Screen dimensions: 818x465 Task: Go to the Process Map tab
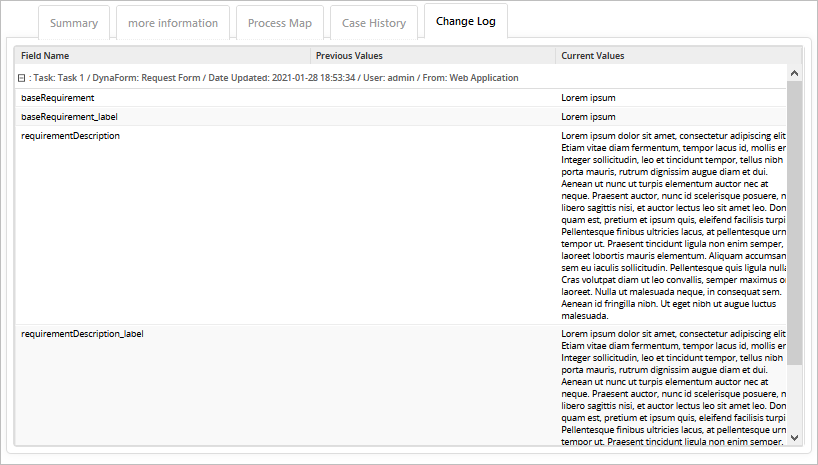point(280,23)
